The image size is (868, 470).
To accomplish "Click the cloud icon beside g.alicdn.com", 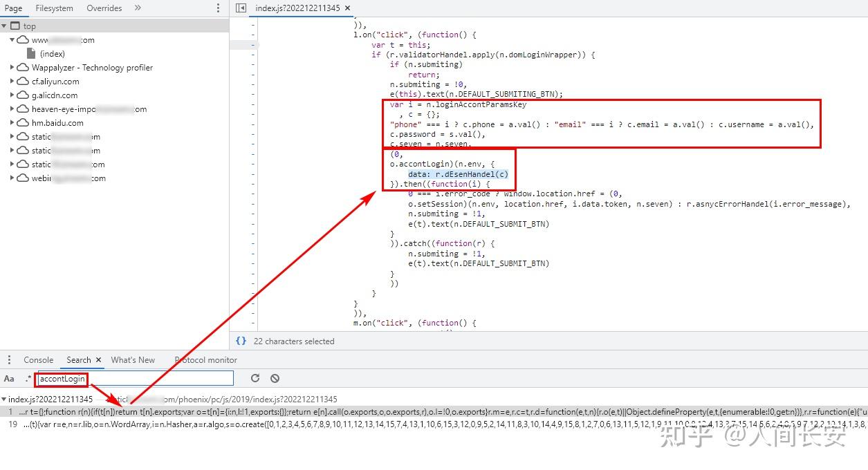I will (x=24, y=95).
